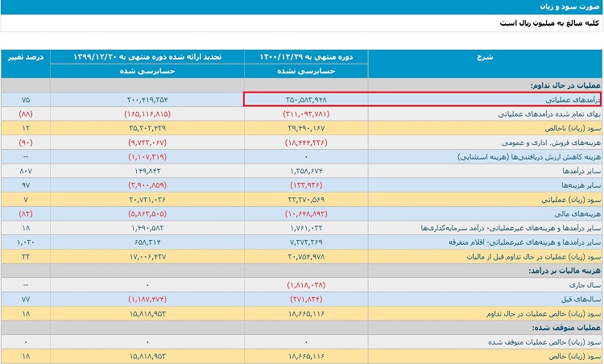
Task: Select the value ۳۵,۳۰۲,۴۳۹
Action: point(147,128)
